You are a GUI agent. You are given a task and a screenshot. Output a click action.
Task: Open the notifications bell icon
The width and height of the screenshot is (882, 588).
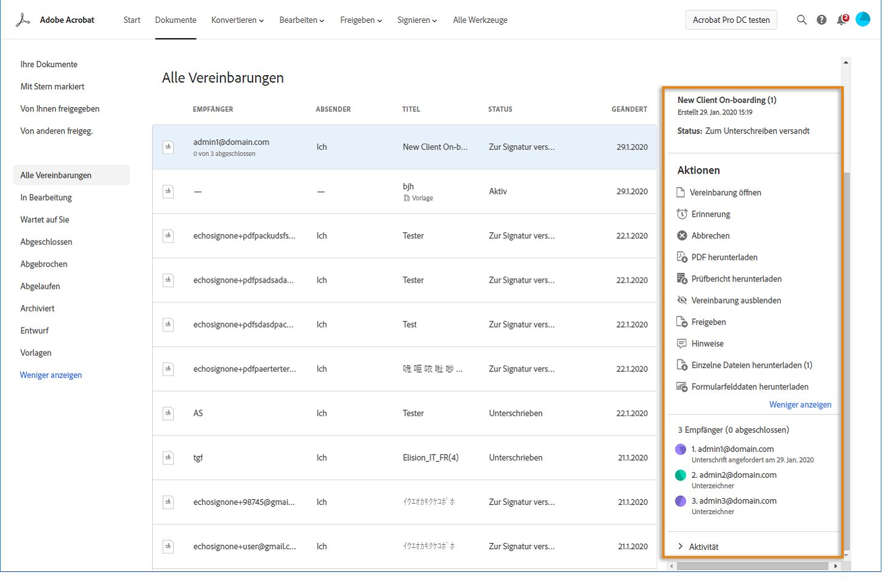(x=842, y=20)
